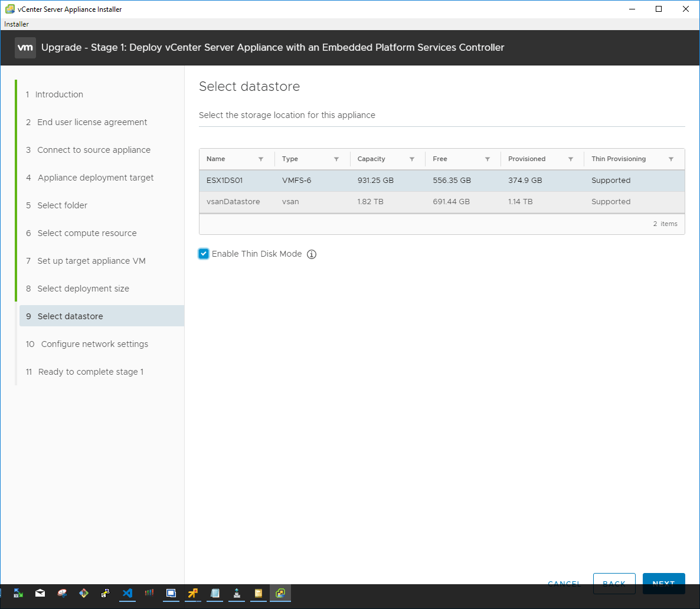Open the WinSCP lock-arrows taskbar icon

pos(18,593)
